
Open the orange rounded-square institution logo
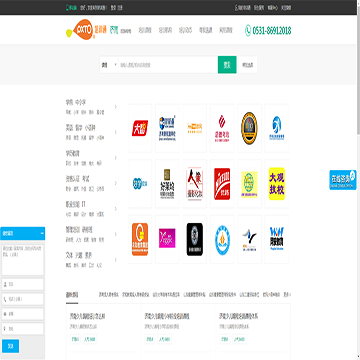click(x=140, y=239)
